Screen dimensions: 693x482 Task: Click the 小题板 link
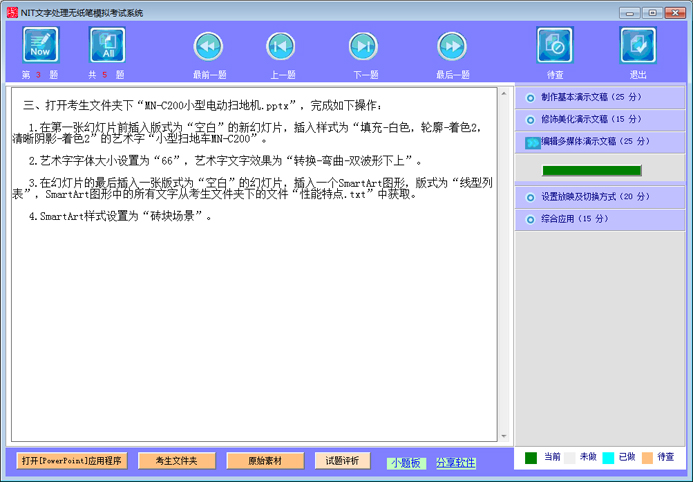click(x=406, y=463)
